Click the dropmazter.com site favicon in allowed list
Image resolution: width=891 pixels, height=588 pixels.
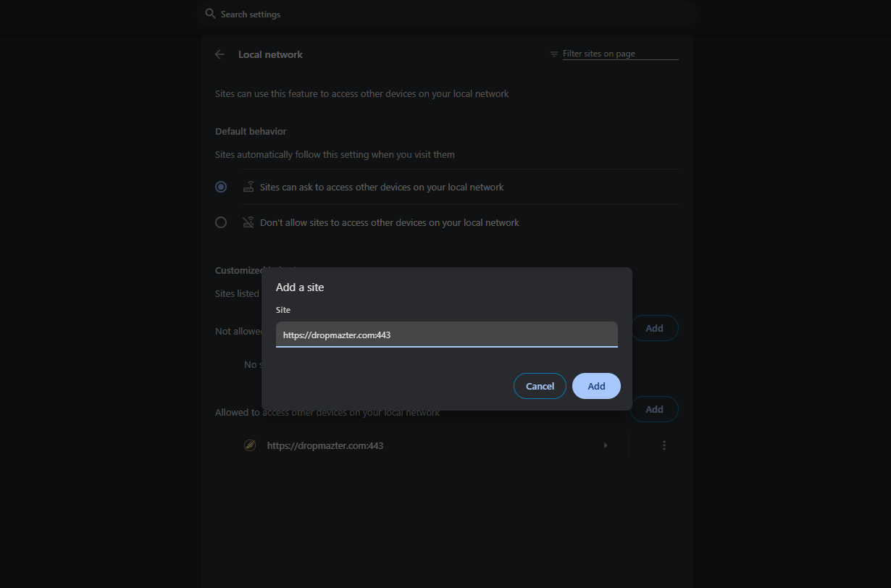click(x=250, y=445)
